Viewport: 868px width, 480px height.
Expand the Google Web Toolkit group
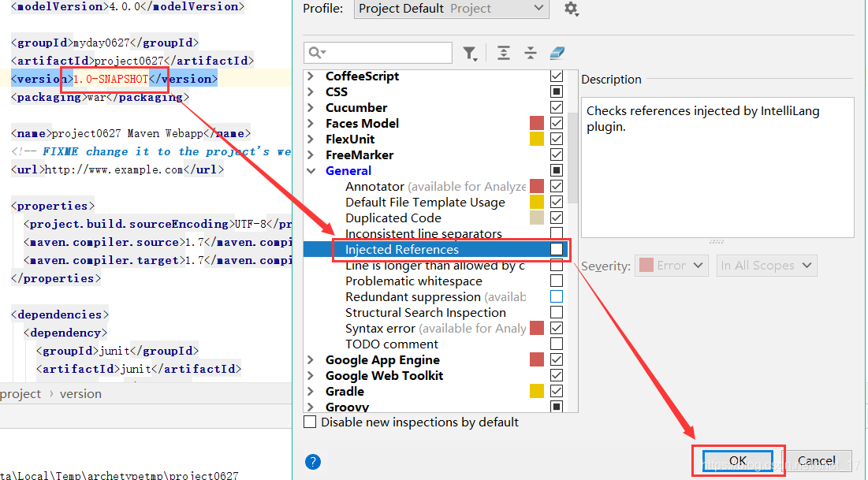point(311,375)
